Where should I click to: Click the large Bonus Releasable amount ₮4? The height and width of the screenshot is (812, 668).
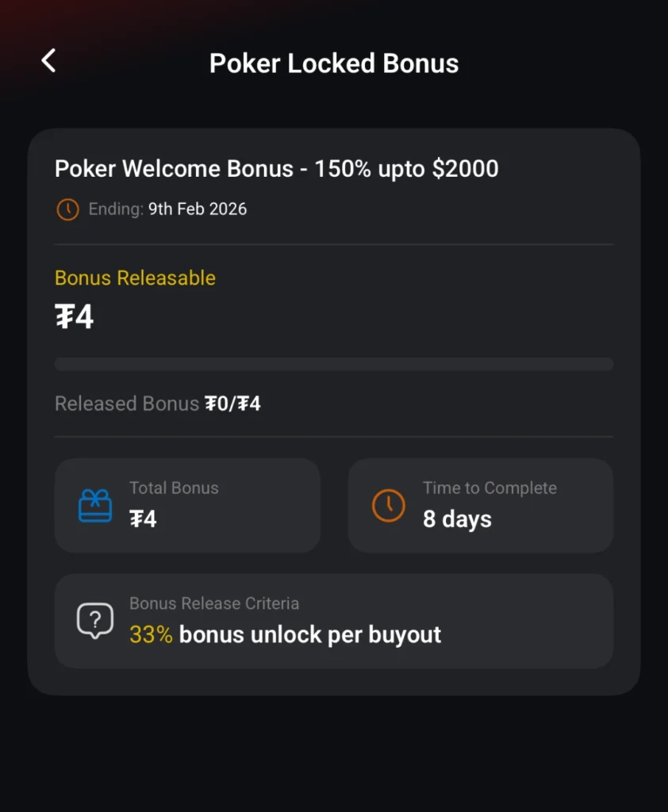75,317
